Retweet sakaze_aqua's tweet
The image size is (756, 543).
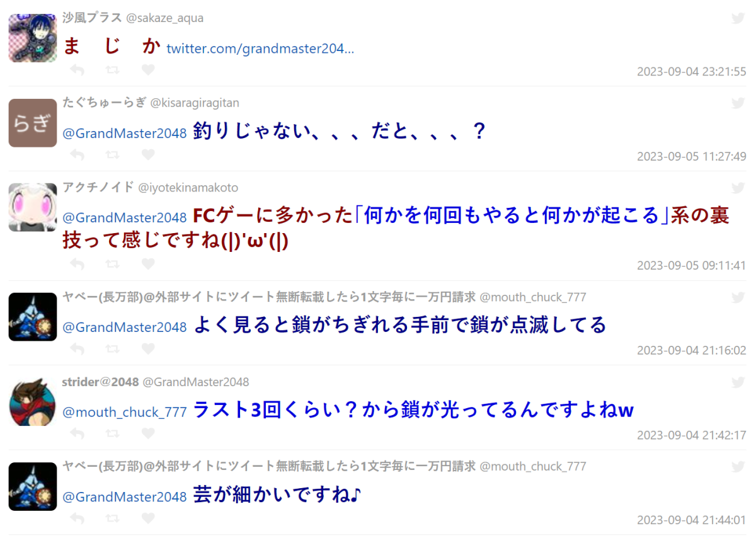point(113,69)
